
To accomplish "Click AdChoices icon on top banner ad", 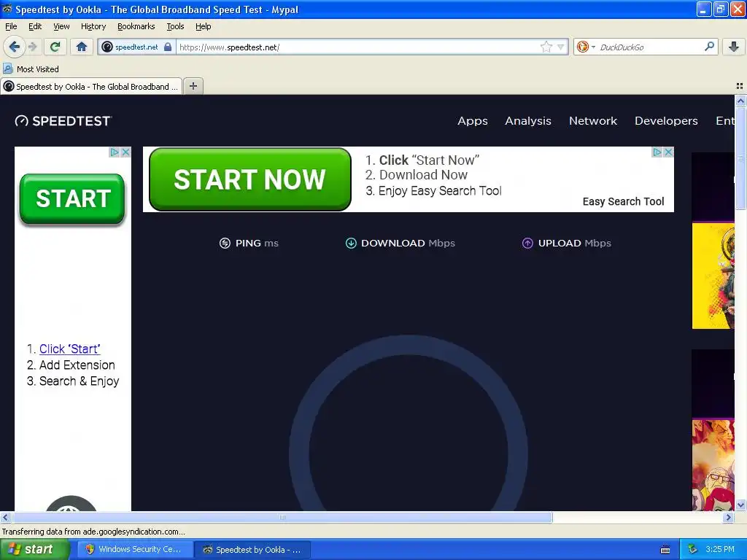I will pyautogui.click(x=657, y=152).
